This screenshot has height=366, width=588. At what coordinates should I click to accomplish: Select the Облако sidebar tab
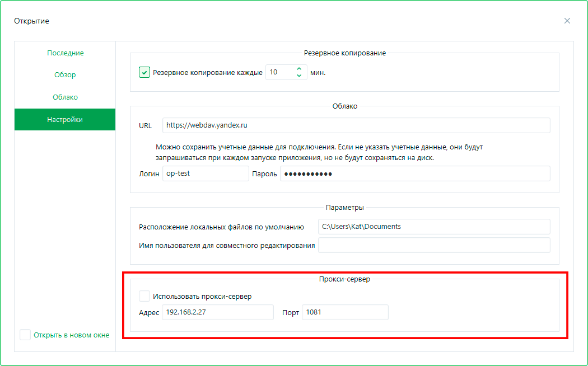65,97
